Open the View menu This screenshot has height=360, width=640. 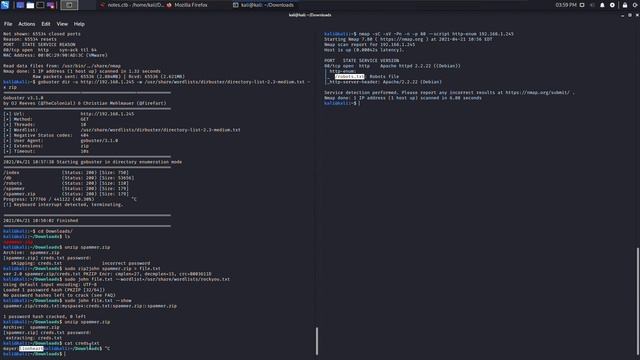pyautogui.click(x=62, y=24)
